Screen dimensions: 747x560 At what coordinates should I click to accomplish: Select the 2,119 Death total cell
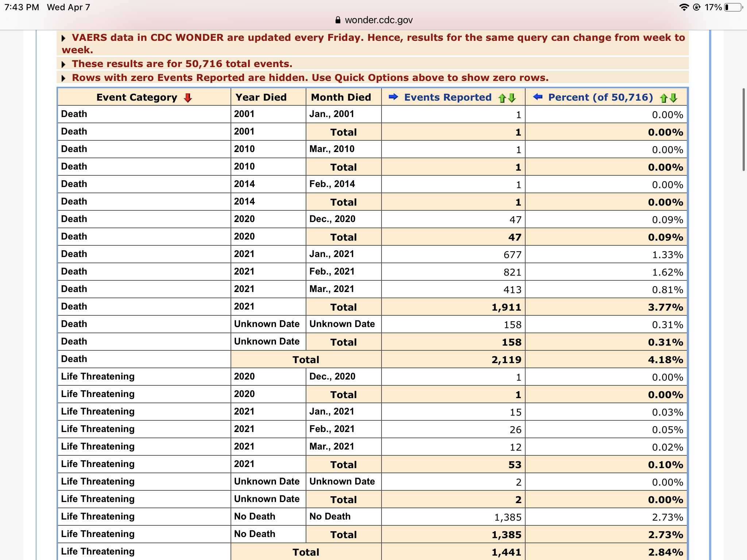pyautogui.click(x=453, y=359)
